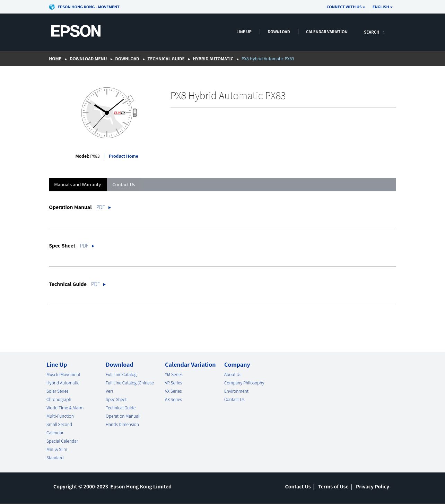This screenshot has width=445, height=504.
Task: Open About Us link
Action: tap(233, 375)
